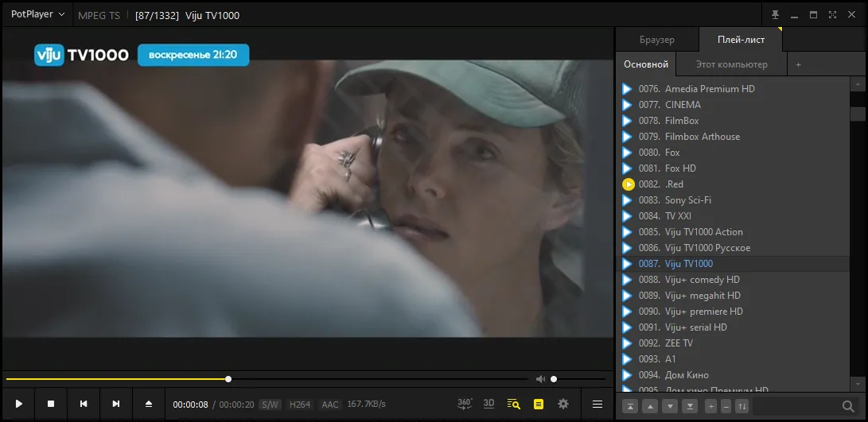
Task: Click the playlist search input field
Action: (x=796, y=407)
